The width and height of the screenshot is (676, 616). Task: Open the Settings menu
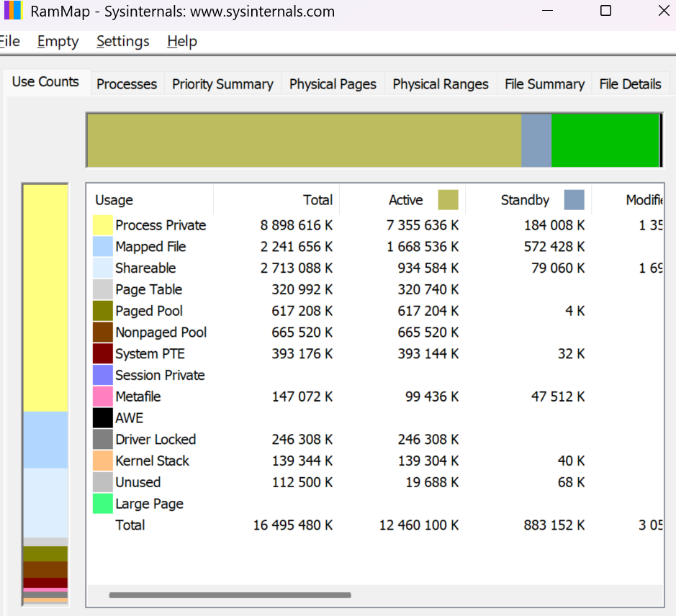(x=123, y=42)
